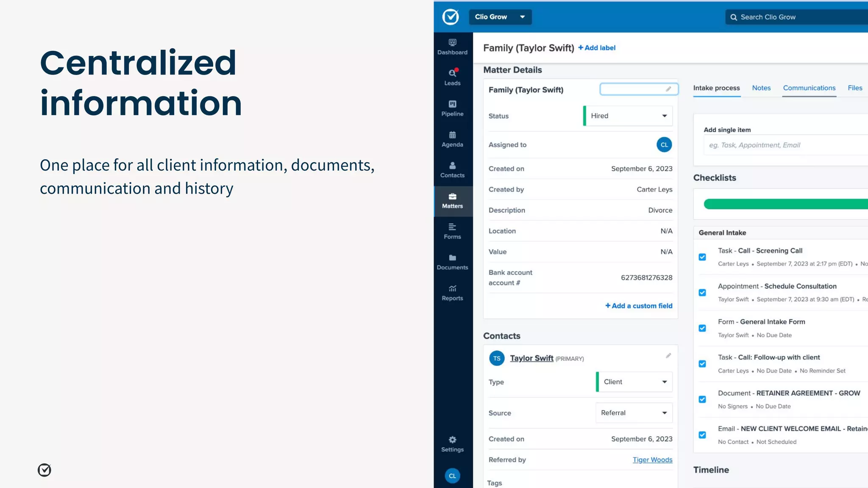Edit Taylor Swift contact with pencil icon

coord(668,356)
